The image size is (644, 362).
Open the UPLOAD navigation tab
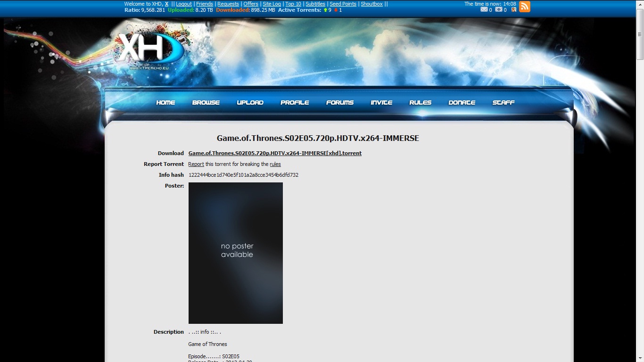250,102
